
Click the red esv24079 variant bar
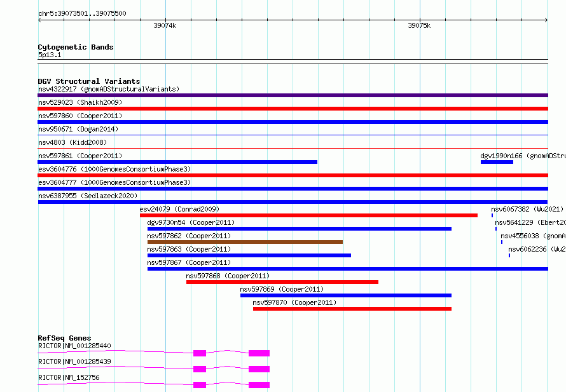pos(308,215)
